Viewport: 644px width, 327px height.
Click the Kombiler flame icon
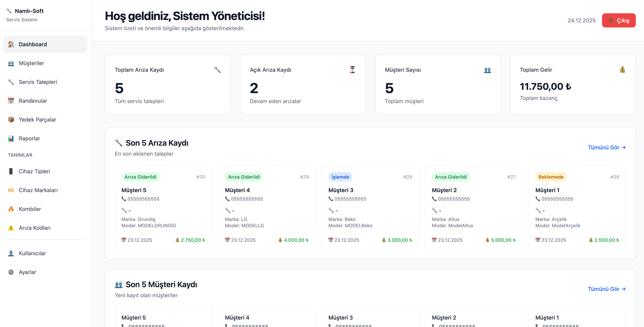pyautogui.click(x=11, y=209)
